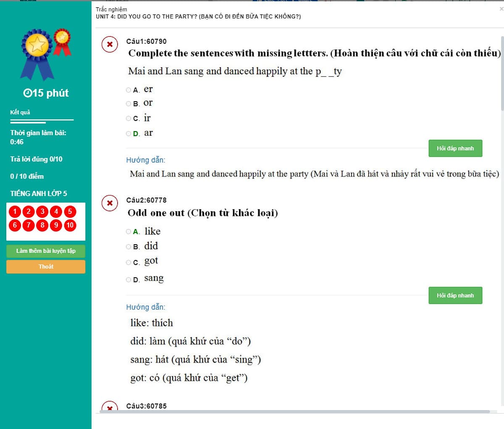Click the blue ribbon medal badge
The width and height of the screenshot is (504, 429).
pyautogui.click(x=37, y=54)
